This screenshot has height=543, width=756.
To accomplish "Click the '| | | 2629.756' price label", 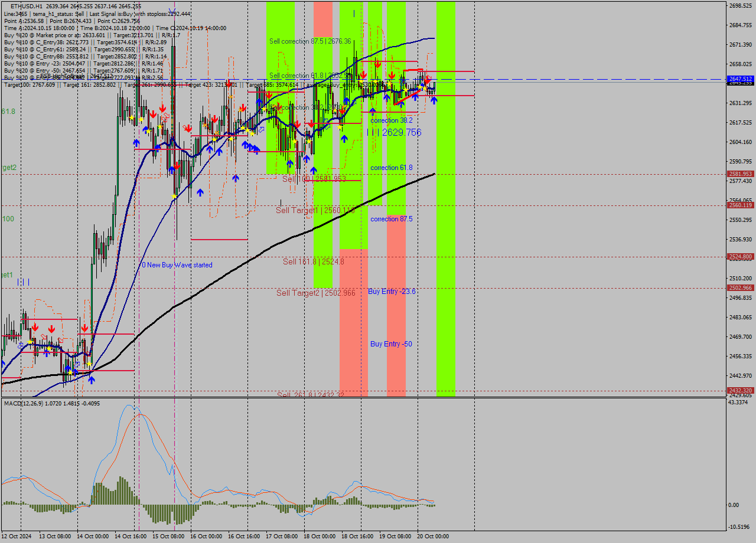I will tap(394, 132).
